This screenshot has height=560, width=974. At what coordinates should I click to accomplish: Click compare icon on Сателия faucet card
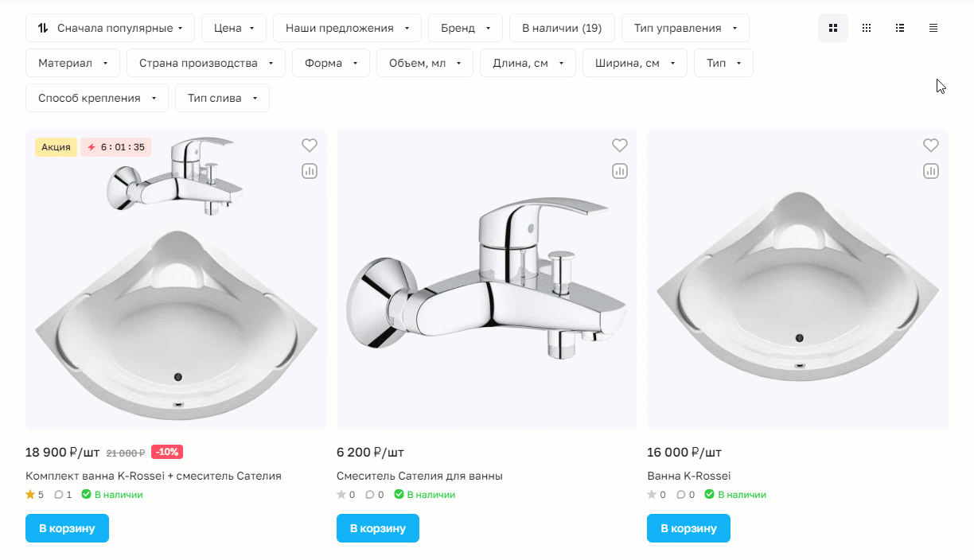(x=620, y=171)
